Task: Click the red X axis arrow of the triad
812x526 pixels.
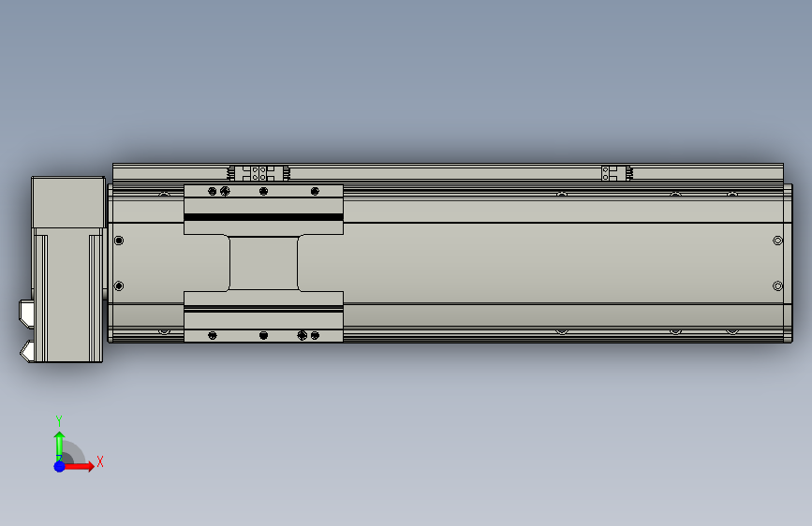Action: coord(80,466)
